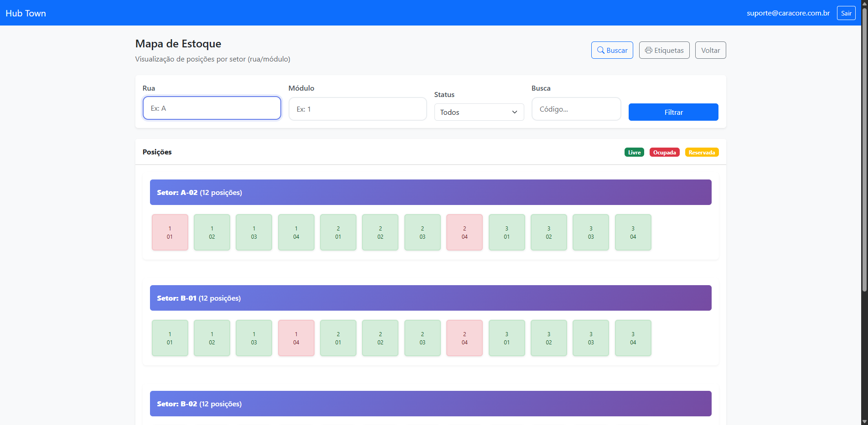868x425 pixels.
Task: Select free position 3-04 in sector B-01
Action: [x=633, y=338]
